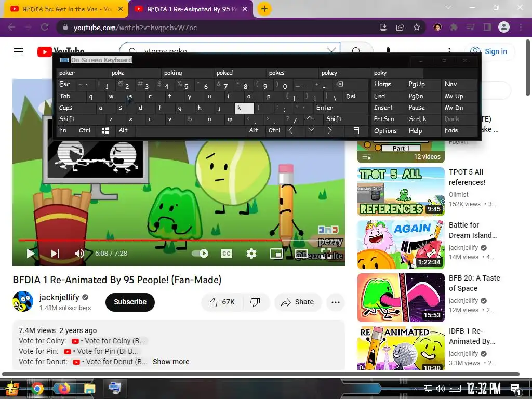Viewport: 532px width, 399px height.
Task: Click Sign in button
Action: [x=489, y=51]
